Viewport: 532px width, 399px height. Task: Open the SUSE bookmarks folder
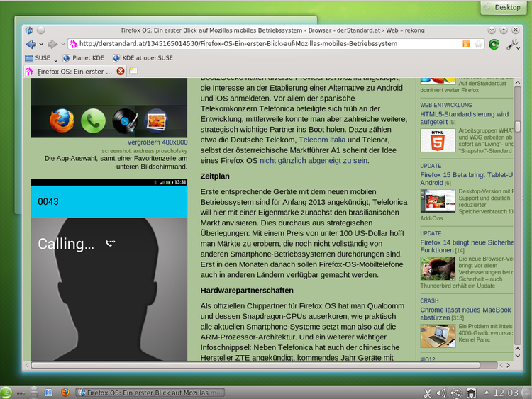tap(38, 58)
